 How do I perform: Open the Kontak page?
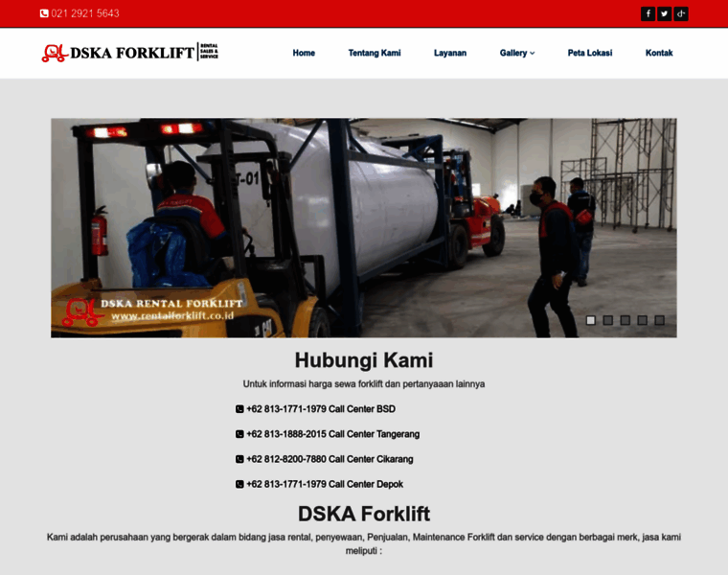[x=659, y=53]
